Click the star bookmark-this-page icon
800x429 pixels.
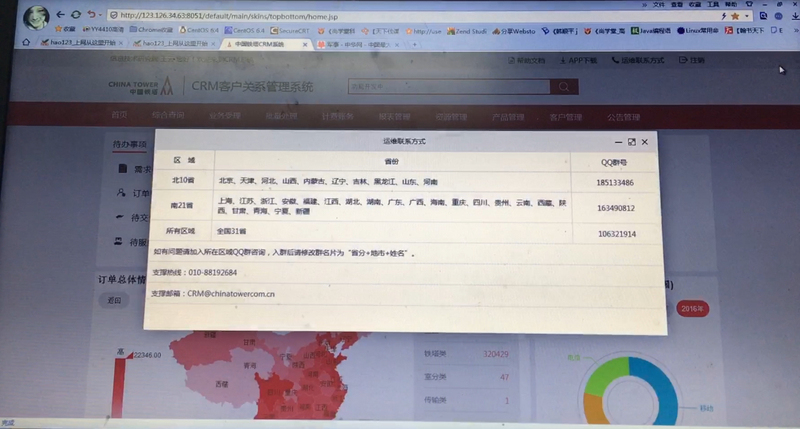tap(735, 16)
